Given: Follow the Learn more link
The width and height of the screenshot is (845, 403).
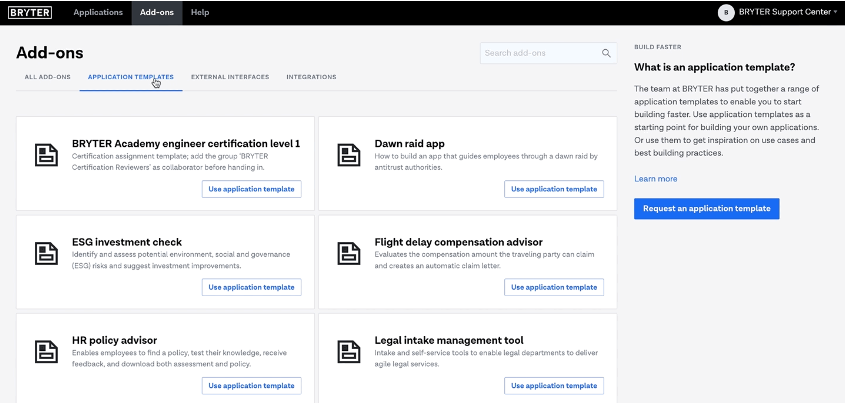Looking at the screenshot, I should (x=656, y=179).
